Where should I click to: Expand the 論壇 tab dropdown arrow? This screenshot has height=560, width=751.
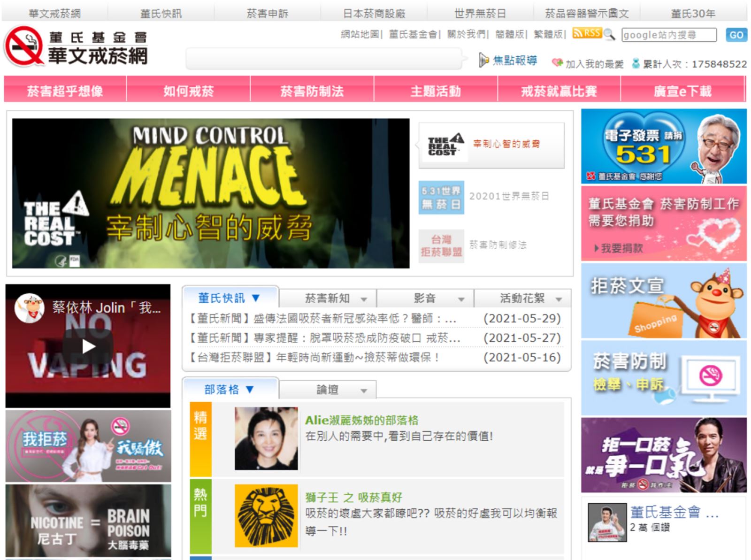[x=364, y=391]
